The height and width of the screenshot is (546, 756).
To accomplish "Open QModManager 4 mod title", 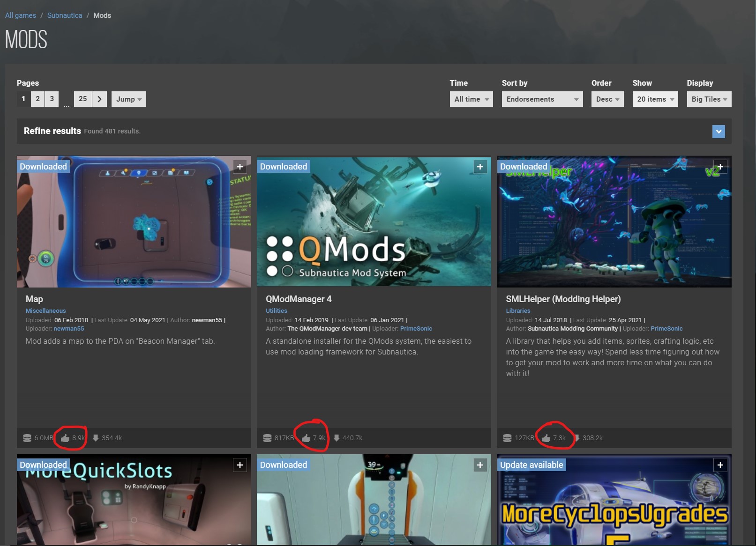I will [x=299, y=299].
